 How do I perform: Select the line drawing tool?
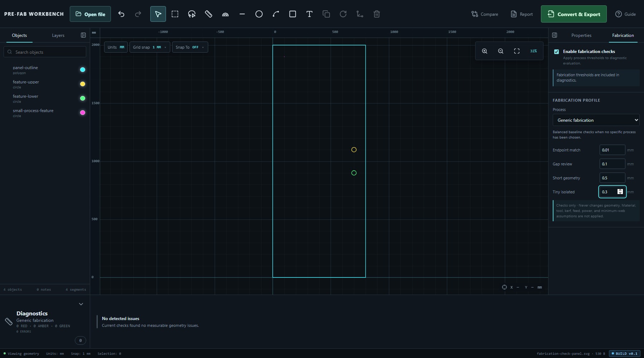click(x=242, y=14)
